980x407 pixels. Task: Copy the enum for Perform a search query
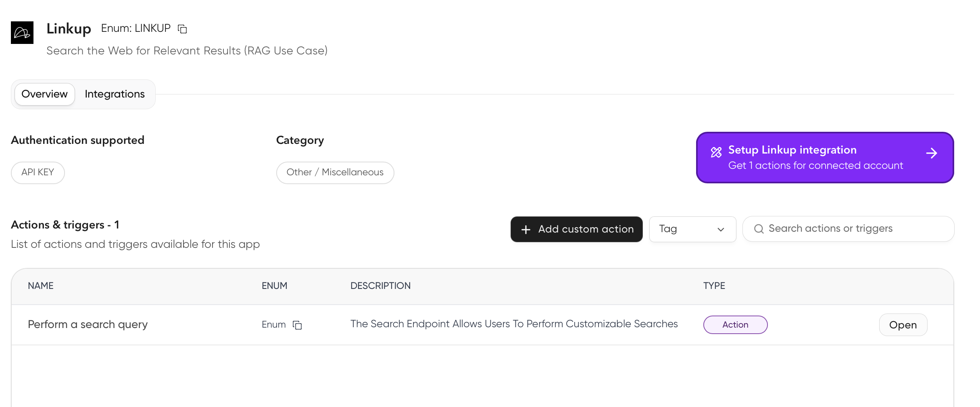click(298, 325)
